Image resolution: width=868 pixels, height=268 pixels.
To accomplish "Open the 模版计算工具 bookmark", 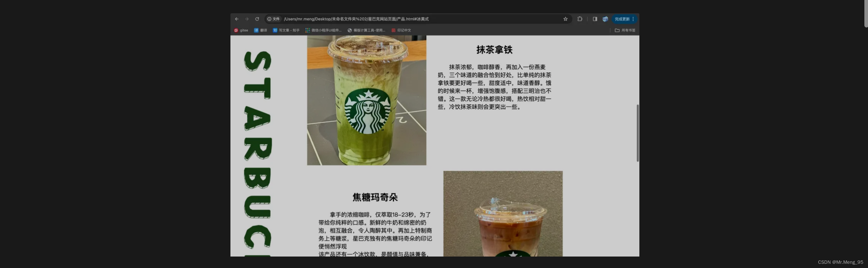I will coord(366,30).
